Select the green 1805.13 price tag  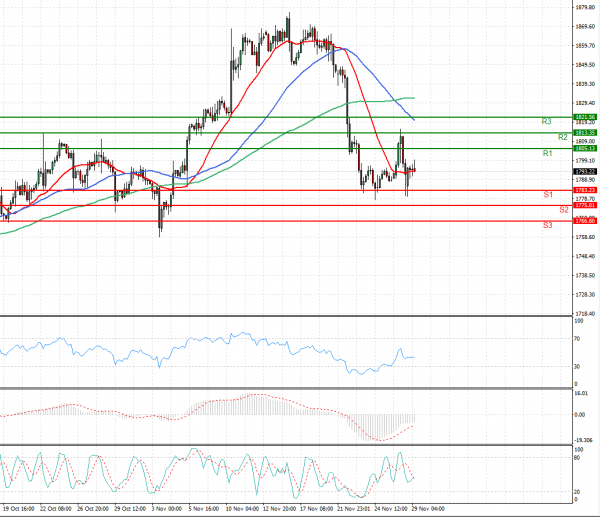point(585,148)
